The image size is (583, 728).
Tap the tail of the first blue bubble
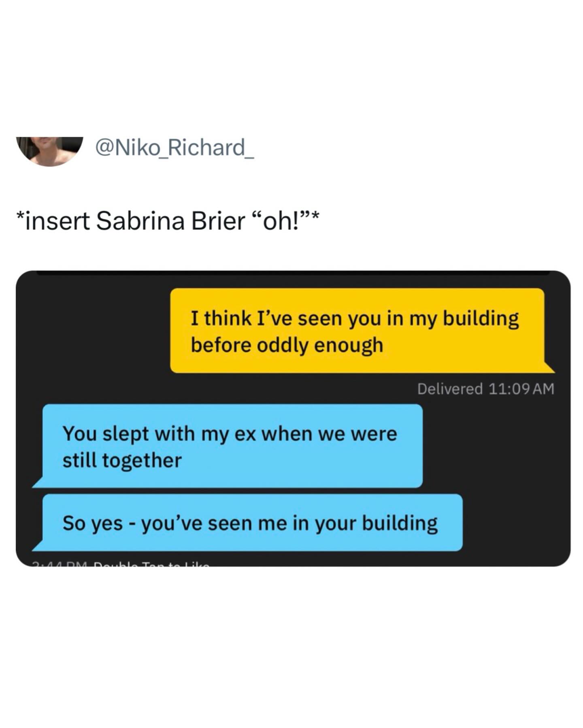[38, 482]
